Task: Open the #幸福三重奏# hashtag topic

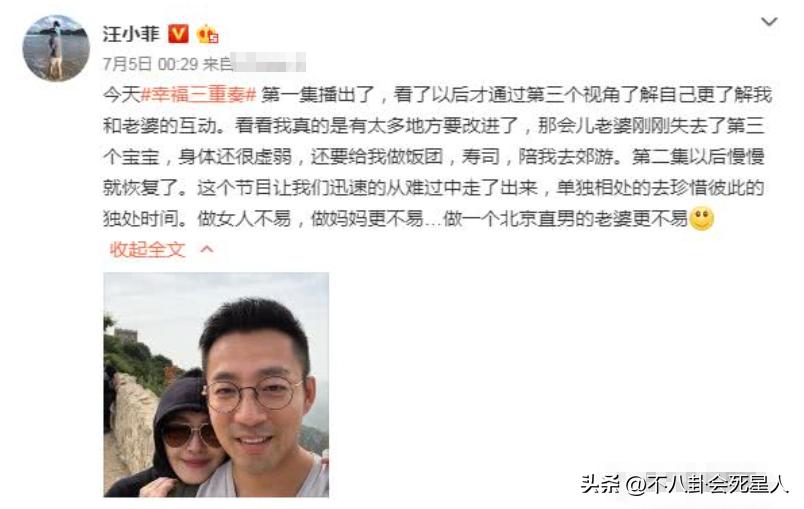Action: pos(198,95)
